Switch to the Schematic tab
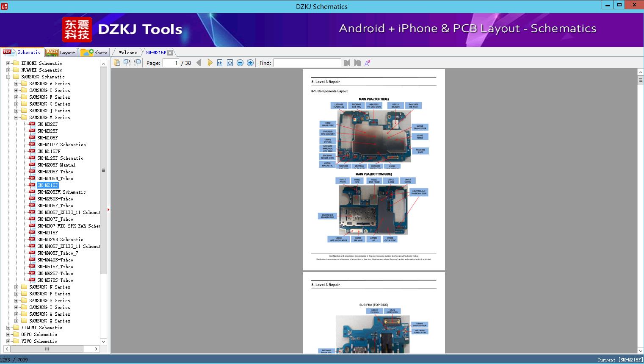 pyautogui.click(x=22, y=52)
